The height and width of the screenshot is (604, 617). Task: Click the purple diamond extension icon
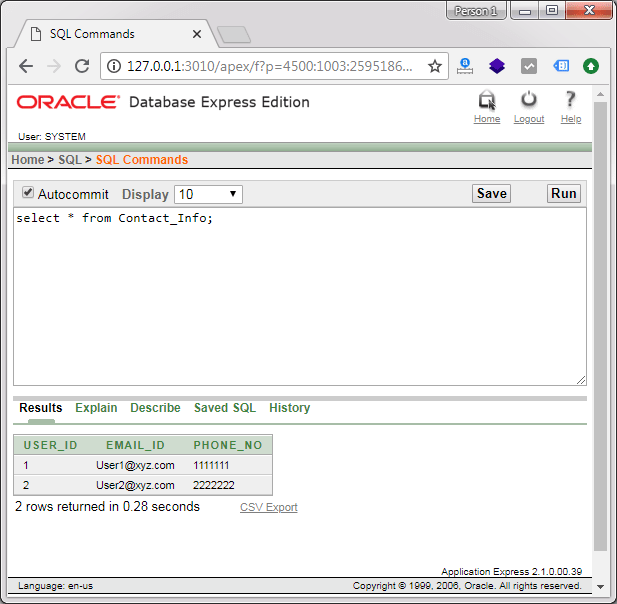(497, 66)
